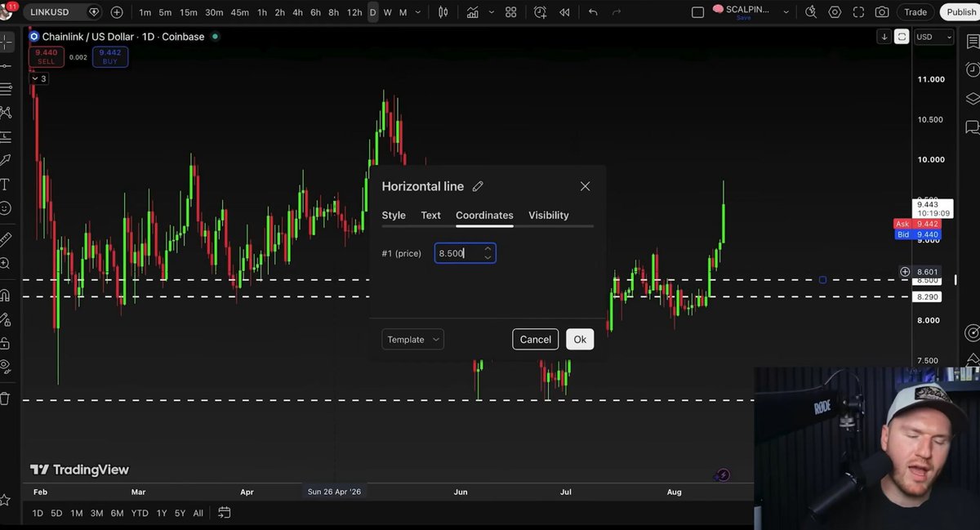Screen dimensions: 980x530
Task: Add a symbol to compare with plus icon
Action: (117, 12)
